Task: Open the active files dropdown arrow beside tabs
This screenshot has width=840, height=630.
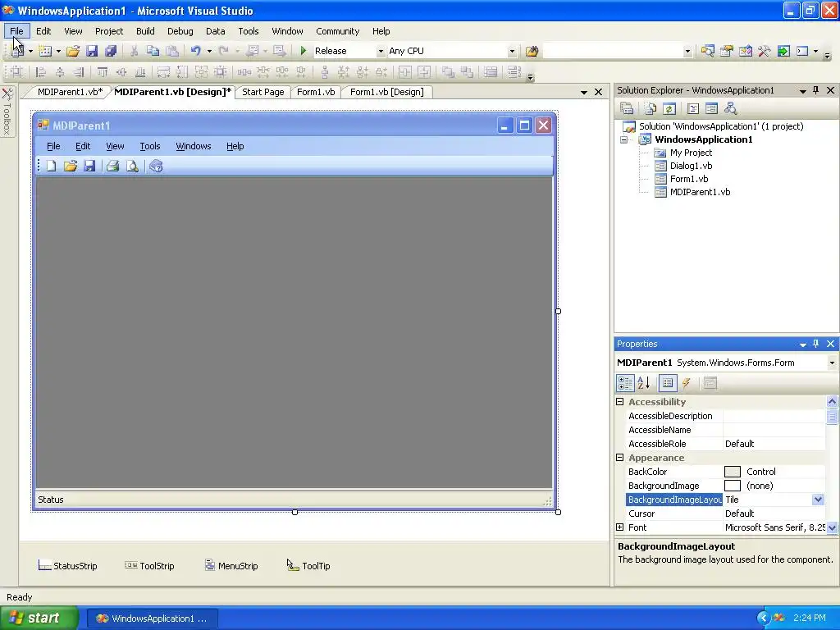Action: (583, 92)
